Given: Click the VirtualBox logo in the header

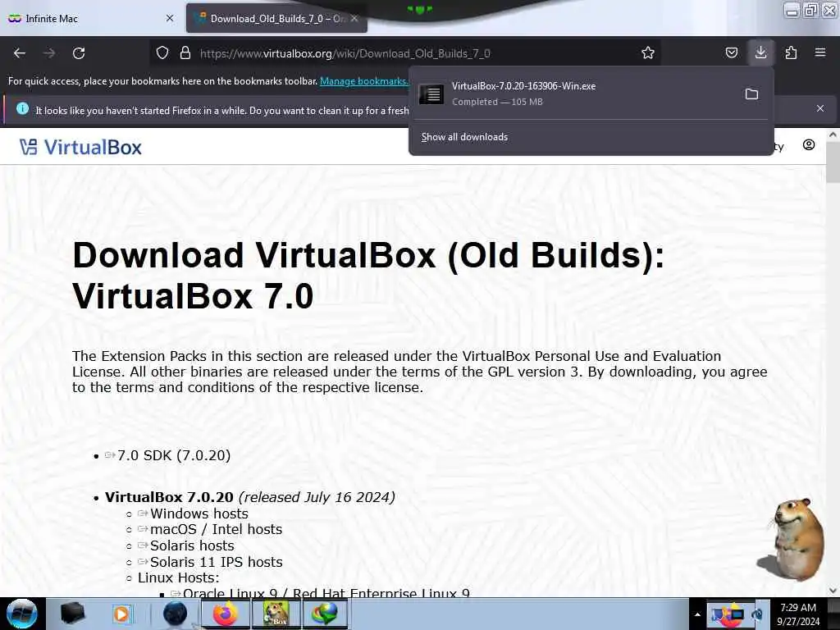Looking at the screenshot, I should pyautogui.click(x=80, y=147).
